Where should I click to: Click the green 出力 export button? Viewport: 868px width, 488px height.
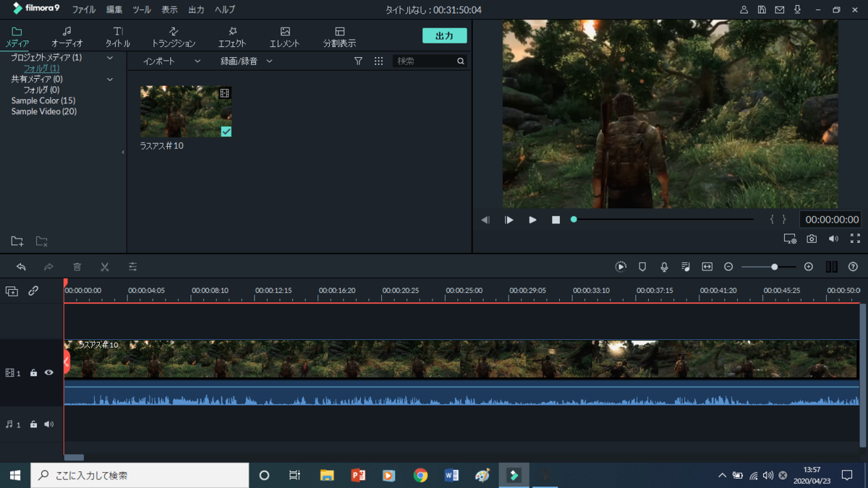coord(444,35)
